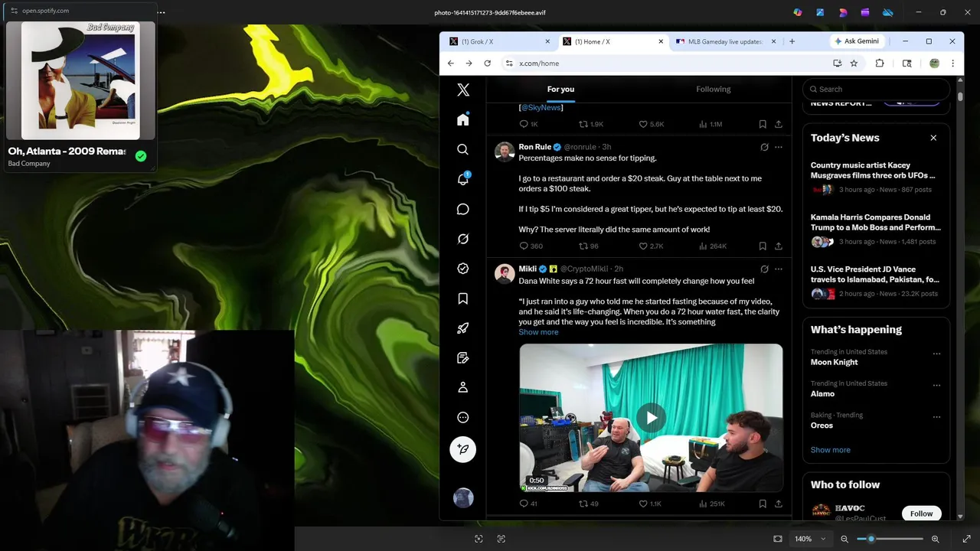Click the Ask Gemini button
Viewport: 980px width, 551px height.
pyautogui.click(x=857, y=41)
